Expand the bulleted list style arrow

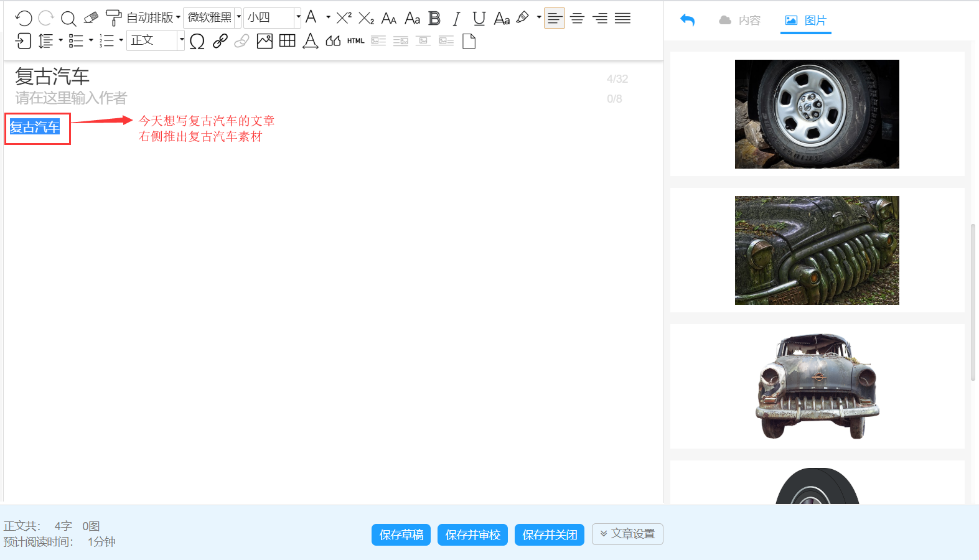click(x=91, y=40)
